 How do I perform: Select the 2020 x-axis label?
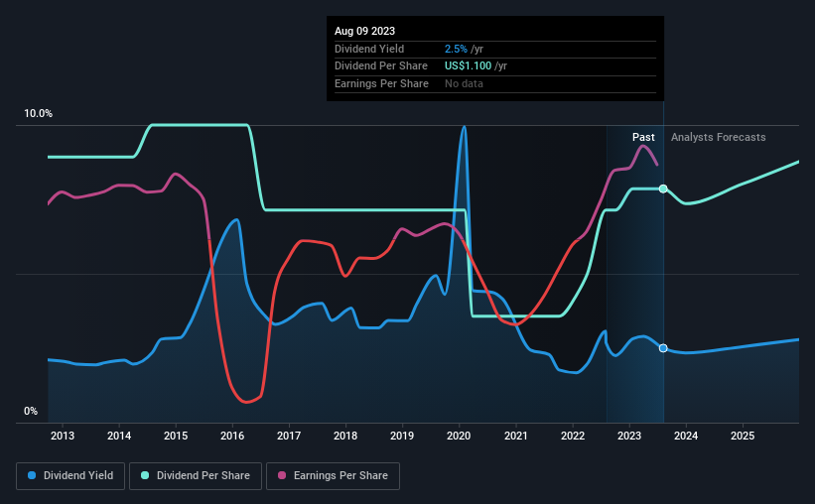pyautogui.click(x=459, y=436)
